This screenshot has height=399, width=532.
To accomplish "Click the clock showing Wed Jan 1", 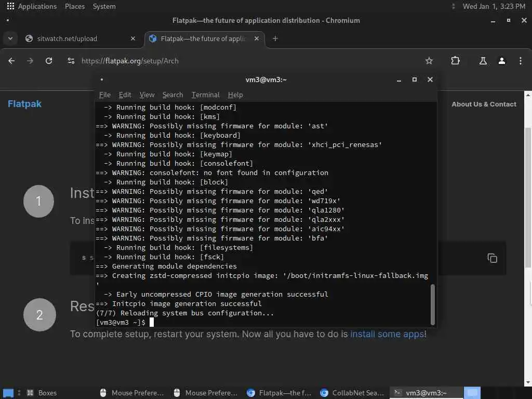I will click(x=494, y=6).
